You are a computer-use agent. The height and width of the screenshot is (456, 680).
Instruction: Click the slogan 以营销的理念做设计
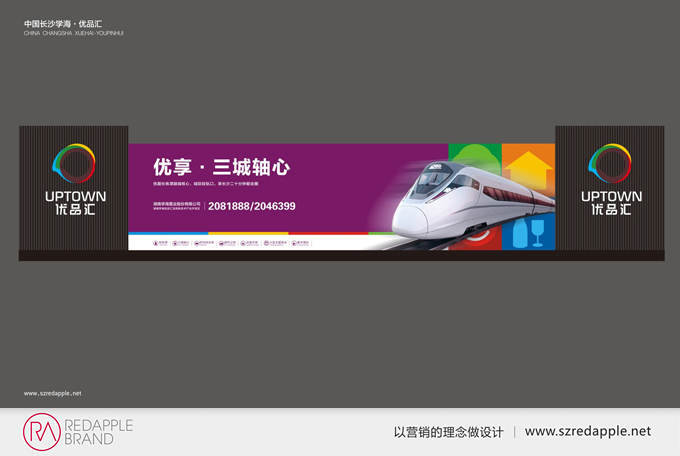pyautogui.click(x=448, y=432)
